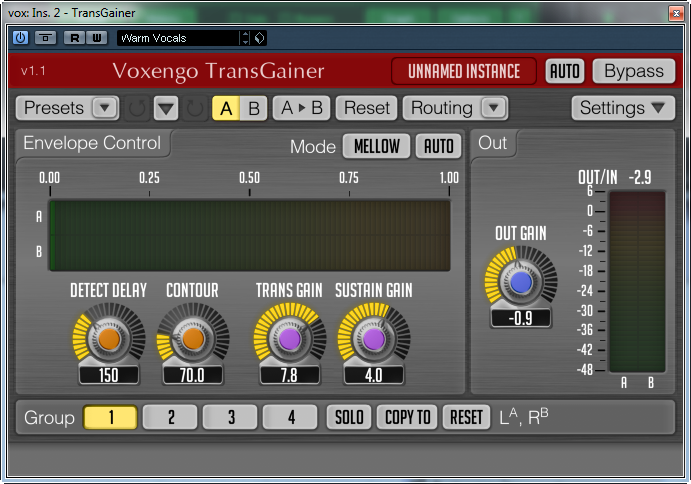
Task: Toggle the Mode AUTO button
Action: pyautogui.click(x=438, y=146)
